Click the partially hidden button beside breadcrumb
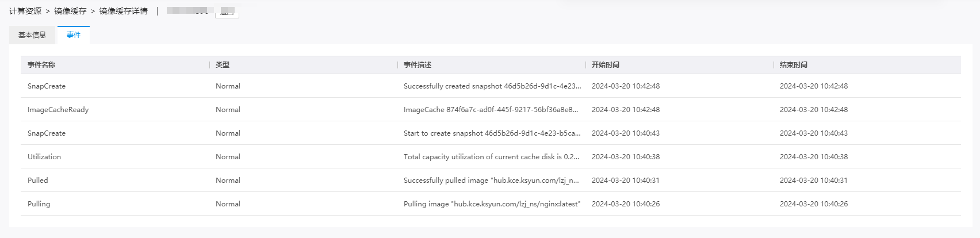980x238 pixels. (x=227, y=13)
